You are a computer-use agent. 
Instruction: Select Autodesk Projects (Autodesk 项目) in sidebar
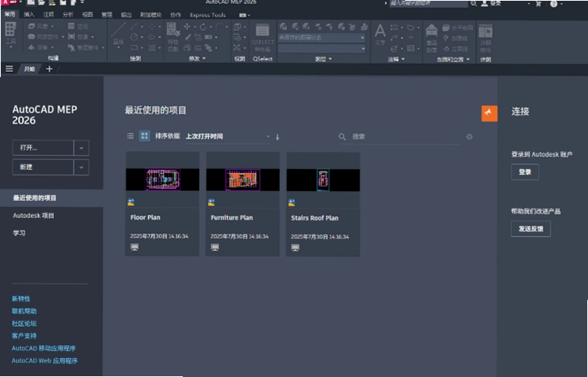(x=34, y=216)
